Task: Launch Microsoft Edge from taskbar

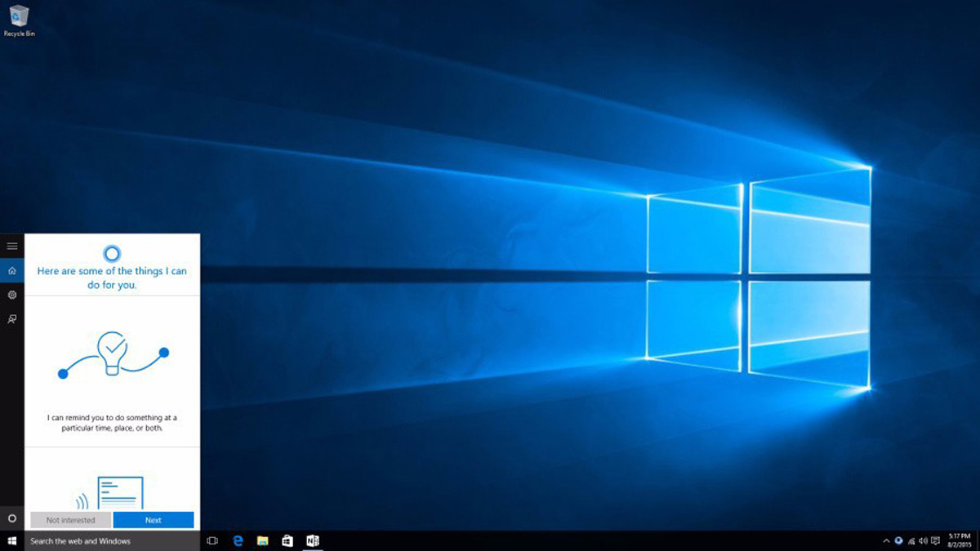Action: click(x=238, y=541)
